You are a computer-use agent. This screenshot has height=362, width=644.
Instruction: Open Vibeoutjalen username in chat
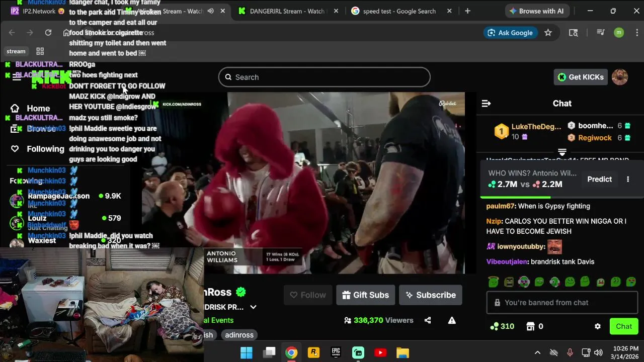pyautogui.click(x=507, y=262)
